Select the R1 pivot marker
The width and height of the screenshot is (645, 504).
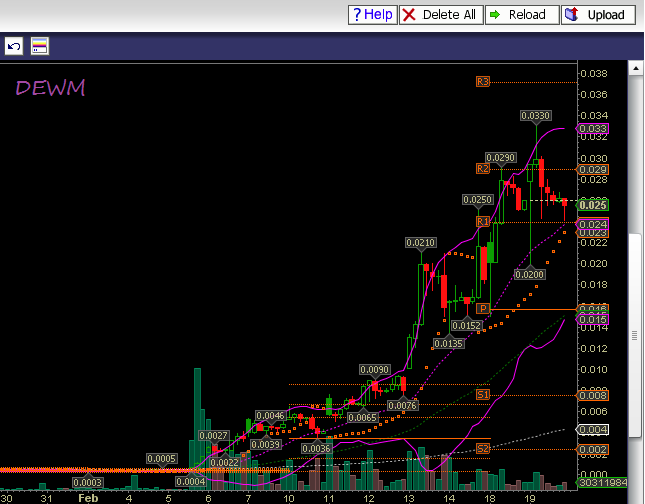click(483, 221)
